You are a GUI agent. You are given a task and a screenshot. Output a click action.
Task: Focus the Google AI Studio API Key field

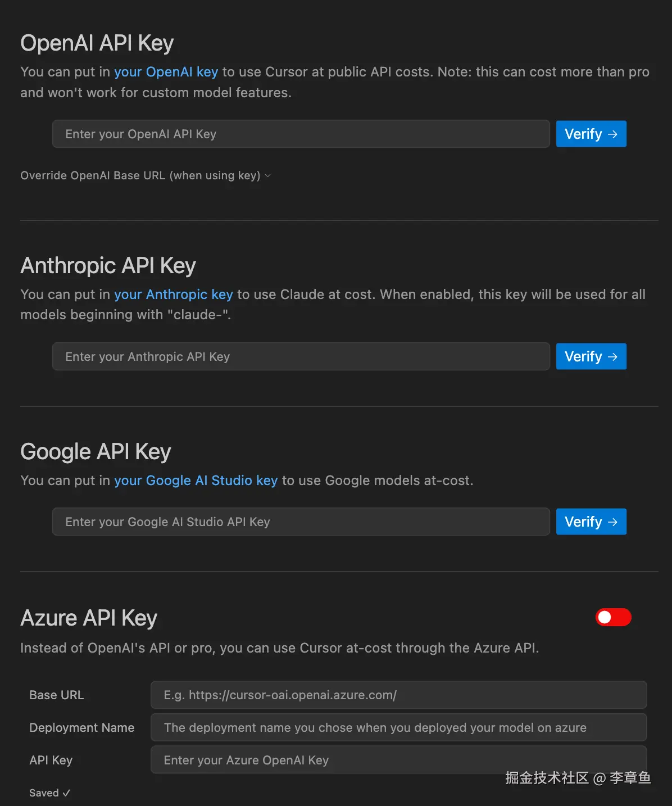[301, 522]
